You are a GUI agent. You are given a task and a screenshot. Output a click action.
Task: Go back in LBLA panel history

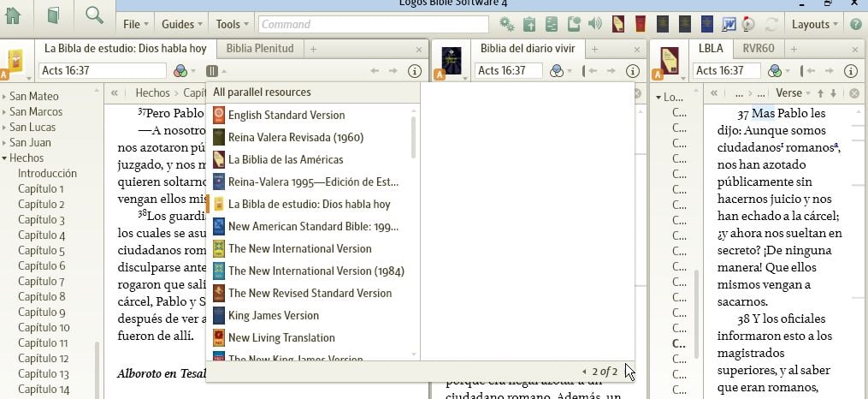tap(811, 71)
